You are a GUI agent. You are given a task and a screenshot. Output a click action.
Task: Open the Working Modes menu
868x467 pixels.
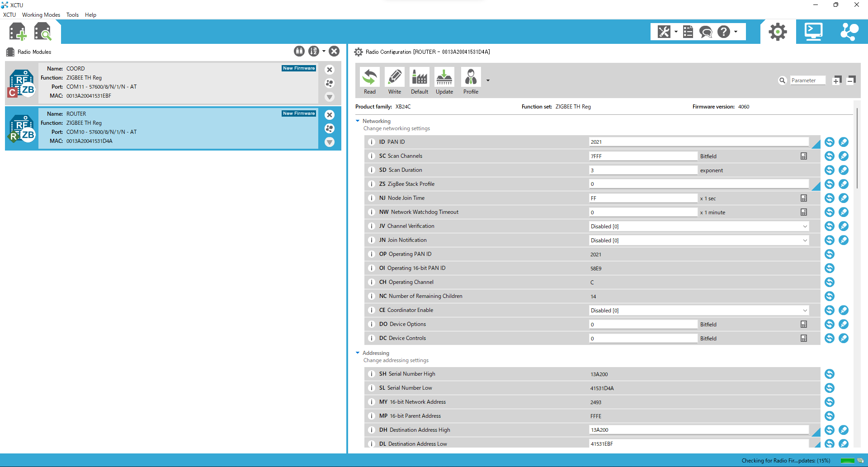(x=41, y=15)
